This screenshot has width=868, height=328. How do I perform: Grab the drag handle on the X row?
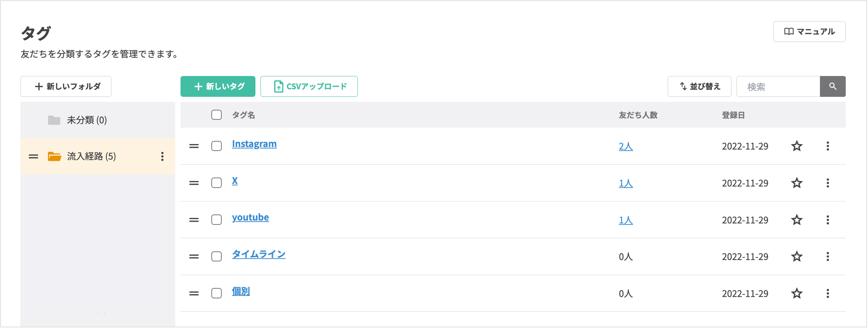pyautogui.click(x=194, y=183)
